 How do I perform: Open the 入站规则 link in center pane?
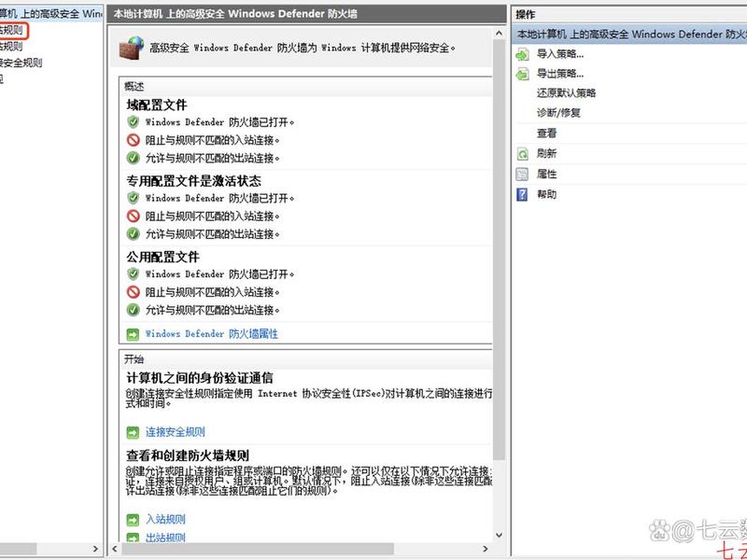coord(165,520)
